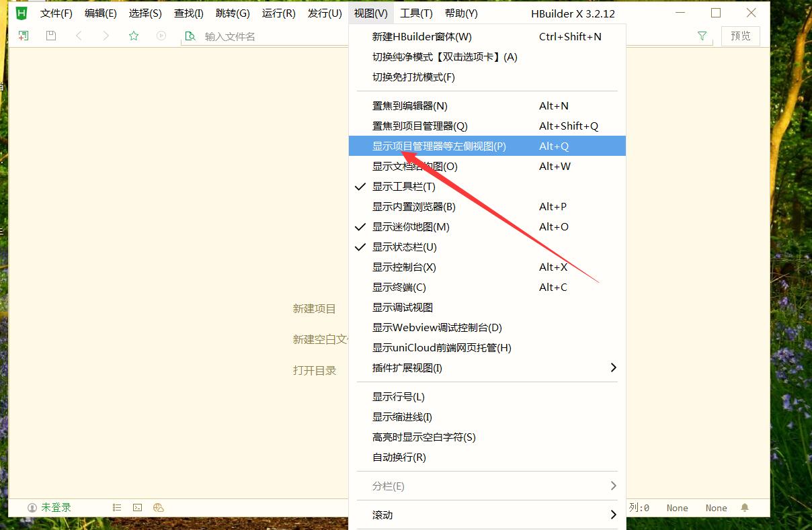Click the green filter funnel icon
This screenshot has height=530, width=812.
coord(702,36)
